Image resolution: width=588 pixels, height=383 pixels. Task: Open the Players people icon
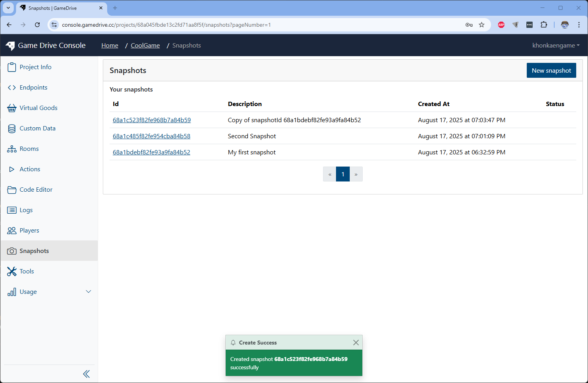[12, 231]
